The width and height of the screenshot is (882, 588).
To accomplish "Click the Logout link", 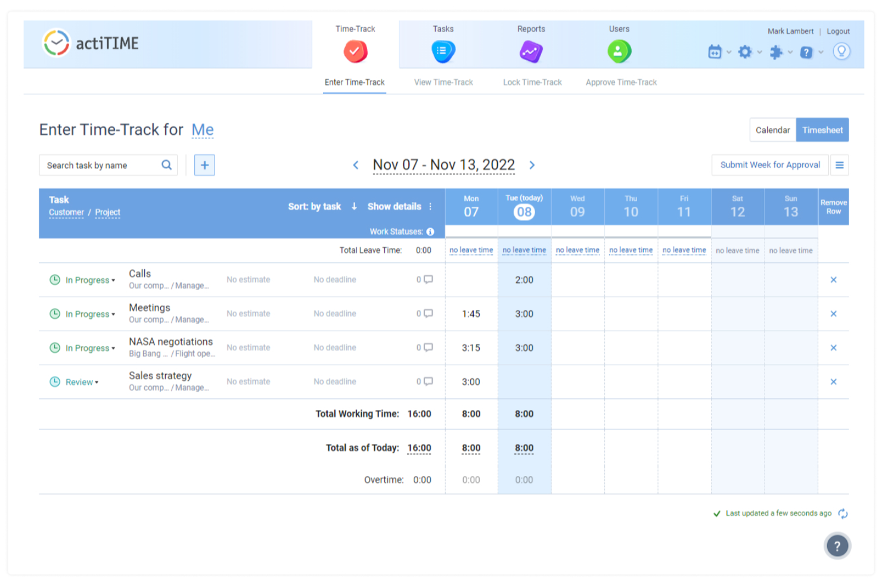I will [838, 32].
